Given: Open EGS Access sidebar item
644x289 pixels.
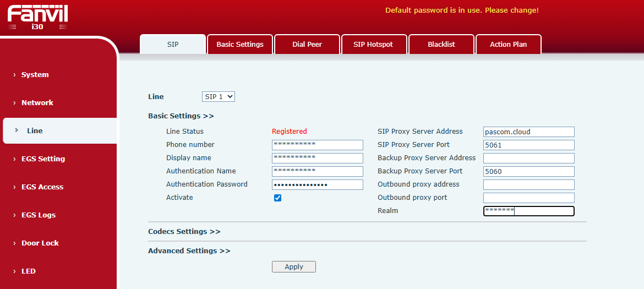Looking at the screenshot, I should point(42,187).
